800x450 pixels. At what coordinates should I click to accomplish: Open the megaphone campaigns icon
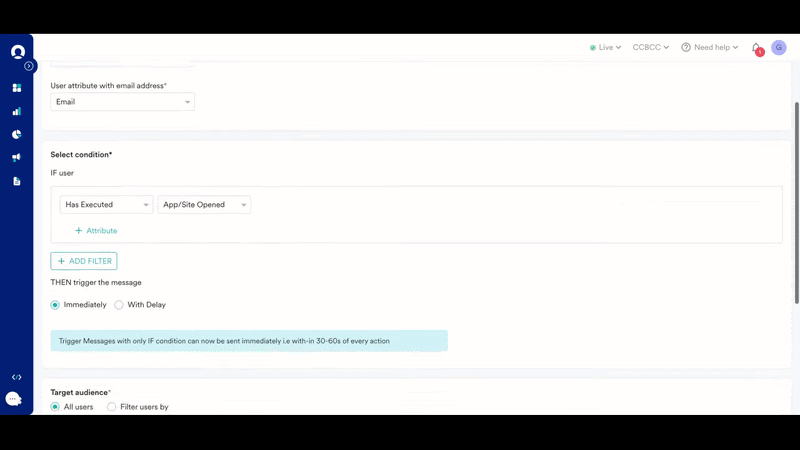click(17, 158)
